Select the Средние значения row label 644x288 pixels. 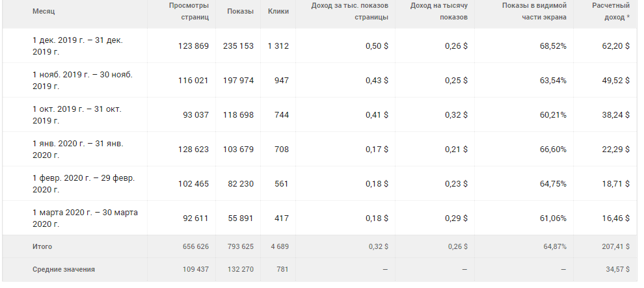coord(62,268)
